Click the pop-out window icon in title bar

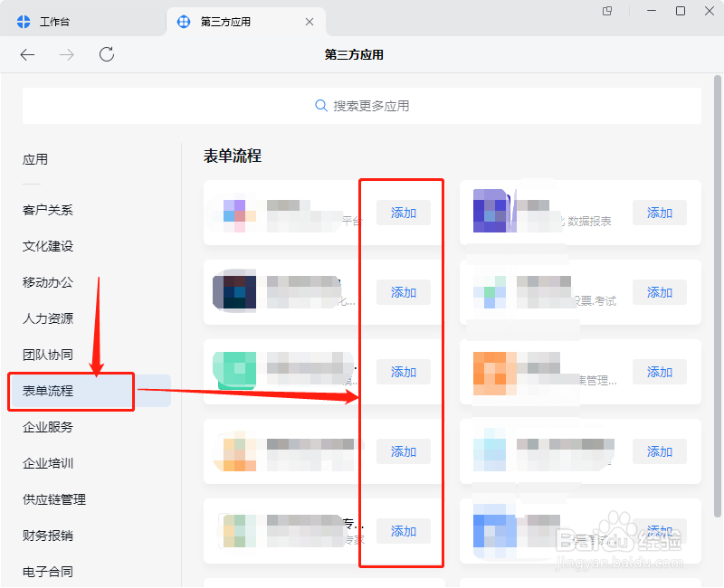[x=607, y=11]
